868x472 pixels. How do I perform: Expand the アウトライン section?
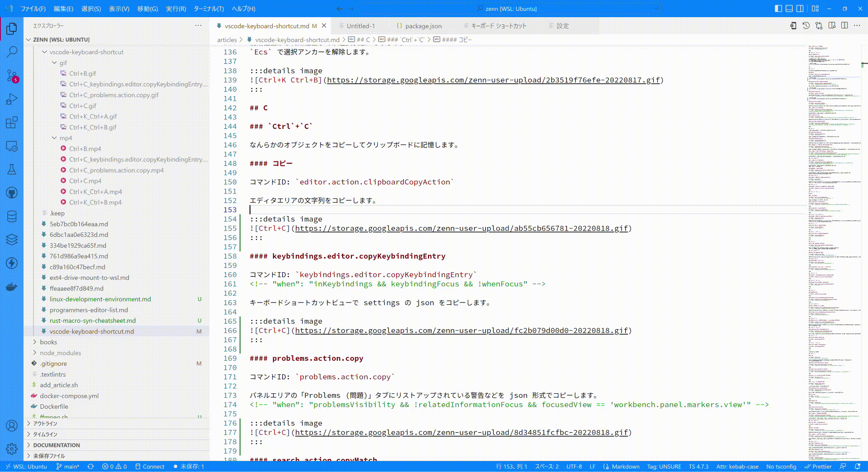pyautogui.click(x=117, y=424)
